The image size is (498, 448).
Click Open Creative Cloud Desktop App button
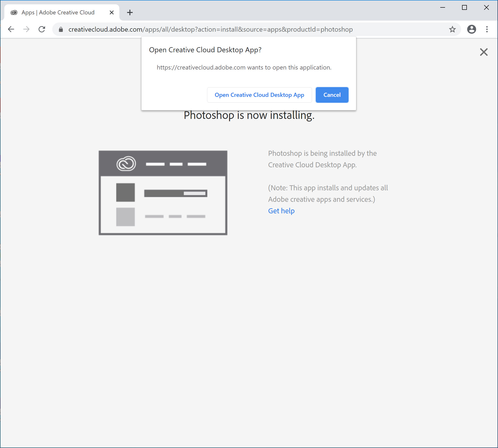tap(259, 95)
